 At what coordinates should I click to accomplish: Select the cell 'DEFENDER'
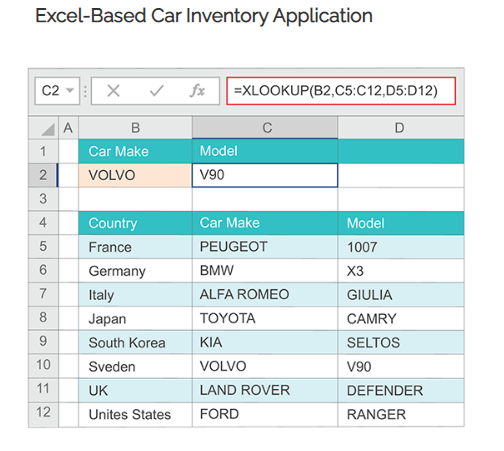click(x=401, y=390)
